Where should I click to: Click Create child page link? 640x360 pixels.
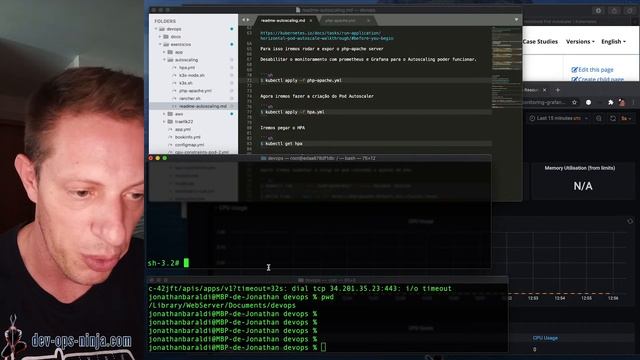(598, 79)
